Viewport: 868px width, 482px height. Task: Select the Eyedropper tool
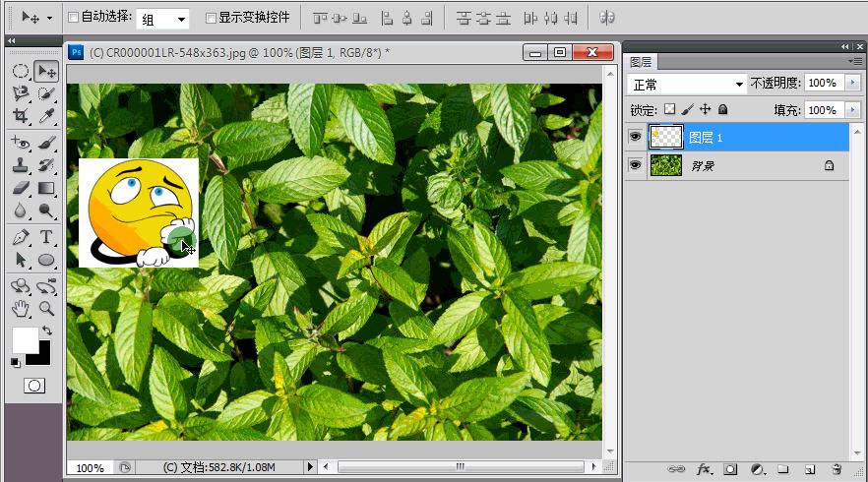pos(46,117)
